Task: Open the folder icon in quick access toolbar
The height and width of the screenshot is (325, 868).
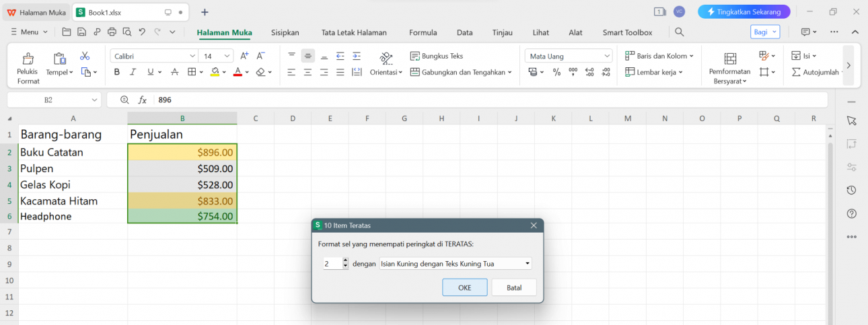Action: pyautogui.click(x=66, y=32)
